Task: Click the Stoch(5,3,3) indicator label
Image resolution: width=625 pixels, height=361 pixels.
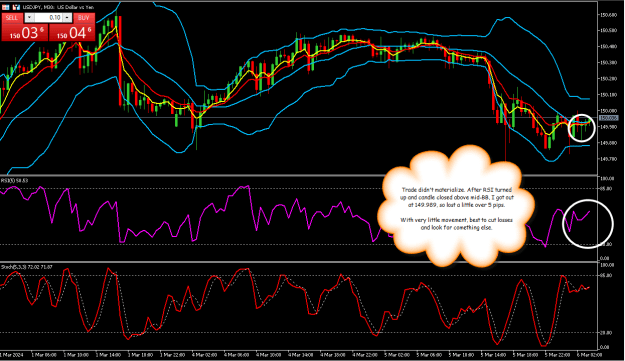Action: [27, 267]
